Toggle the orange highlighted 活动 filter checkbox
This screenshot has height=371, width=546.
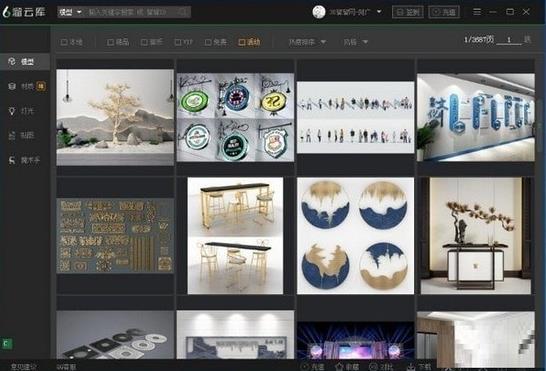tap(242, 42)
